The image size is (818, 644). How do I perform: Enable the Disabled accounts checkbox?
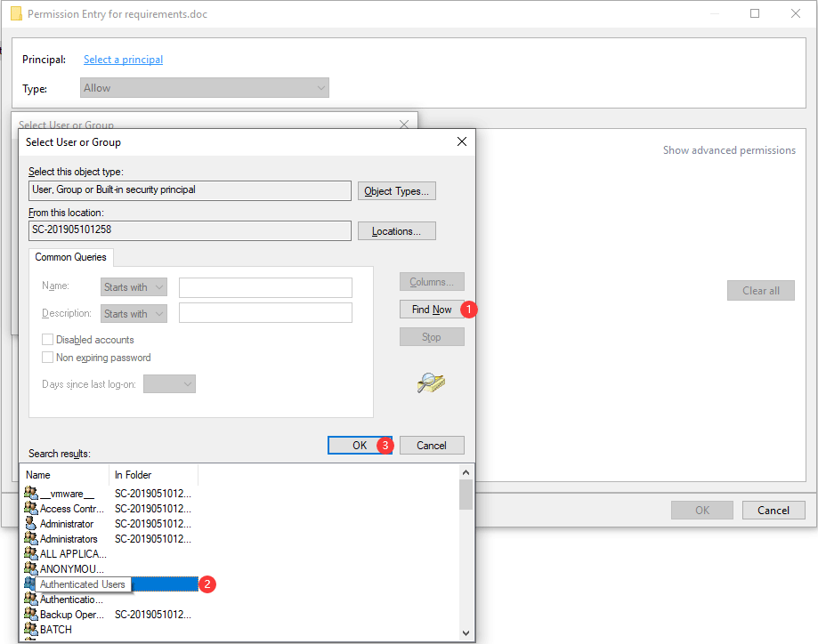48,339
